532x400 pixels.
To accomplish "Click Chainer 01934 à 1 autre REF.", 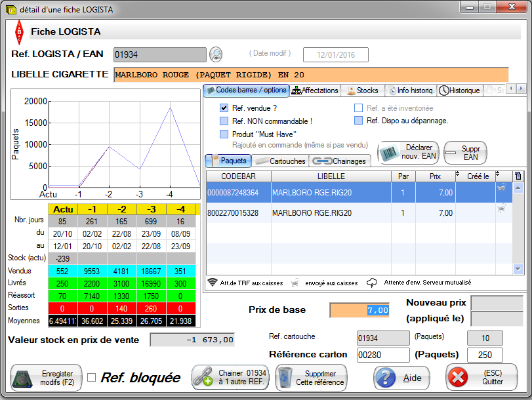I will click(x=229, y=378).
